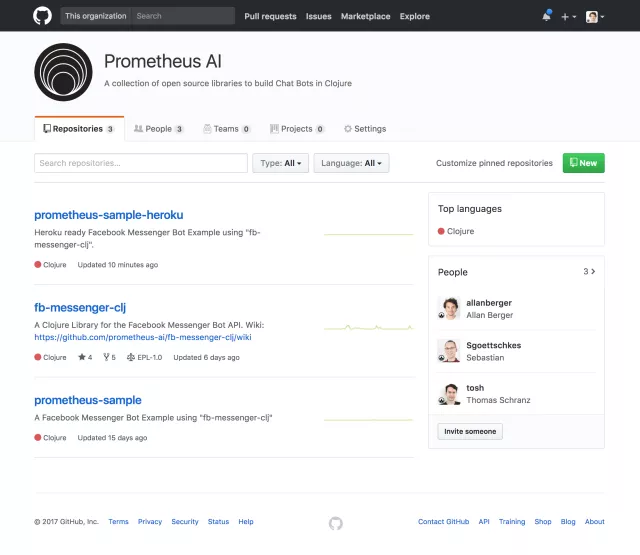Click the green New repository button
Image resolution: width=640 pixels, height=555 pixels.
tap(583, 163)
